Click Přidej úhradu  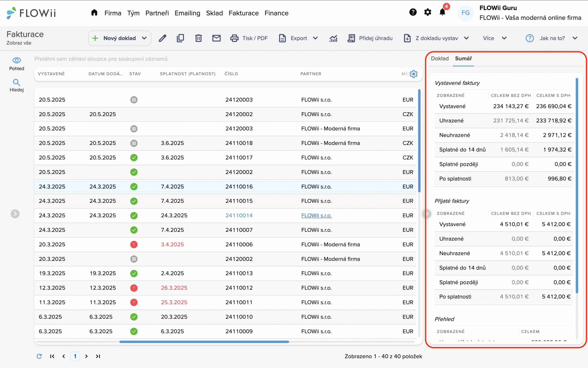tap(370, 38)
